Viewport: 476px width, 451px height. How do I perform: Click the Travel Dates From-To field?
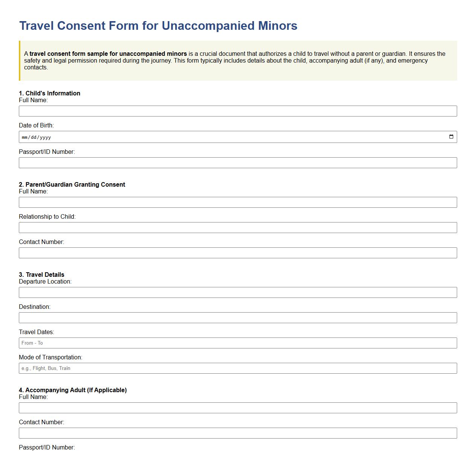237,343
